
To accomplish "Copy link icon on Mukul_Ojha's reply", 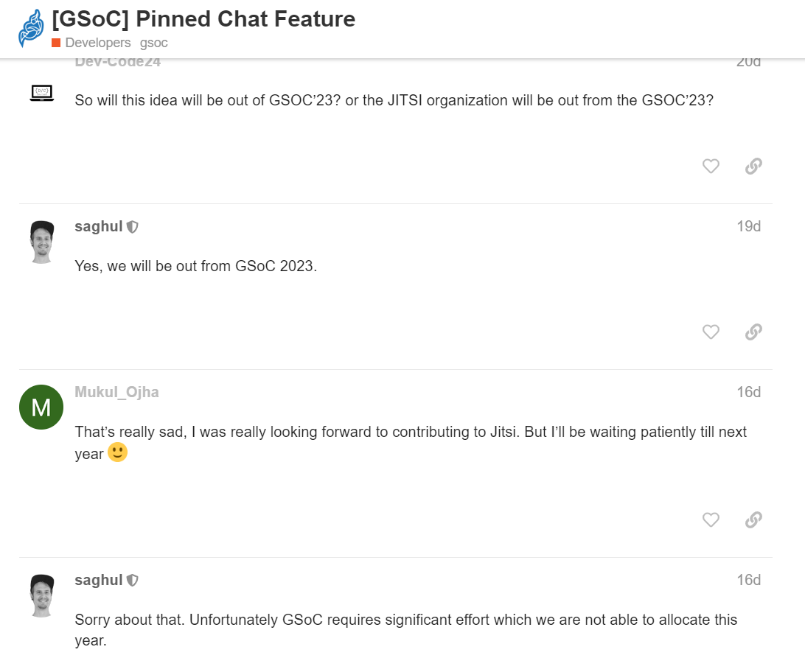I will click(753, 519).
